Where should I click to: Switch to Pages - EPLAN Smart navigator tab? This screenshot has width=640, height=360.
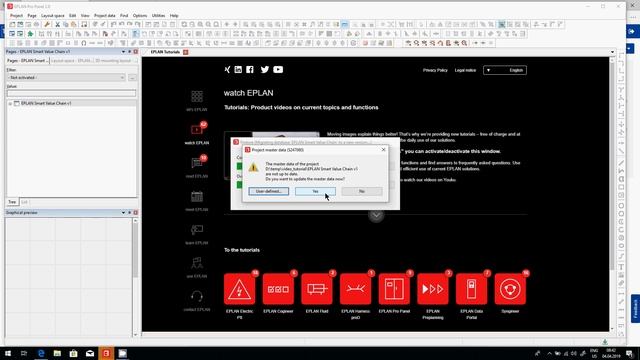pyautogui.click(x=27, y=61)
